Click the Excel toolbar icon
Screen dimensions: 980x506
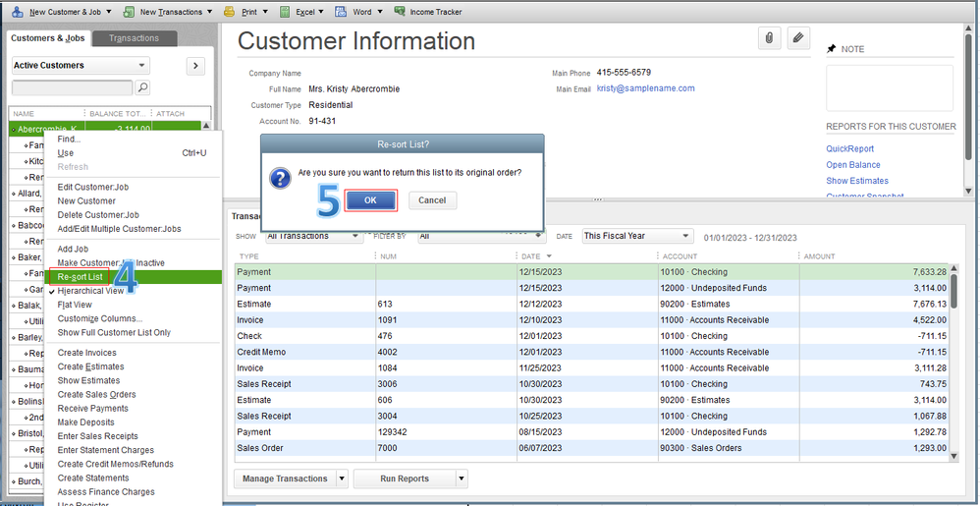[x=285, y=12]
